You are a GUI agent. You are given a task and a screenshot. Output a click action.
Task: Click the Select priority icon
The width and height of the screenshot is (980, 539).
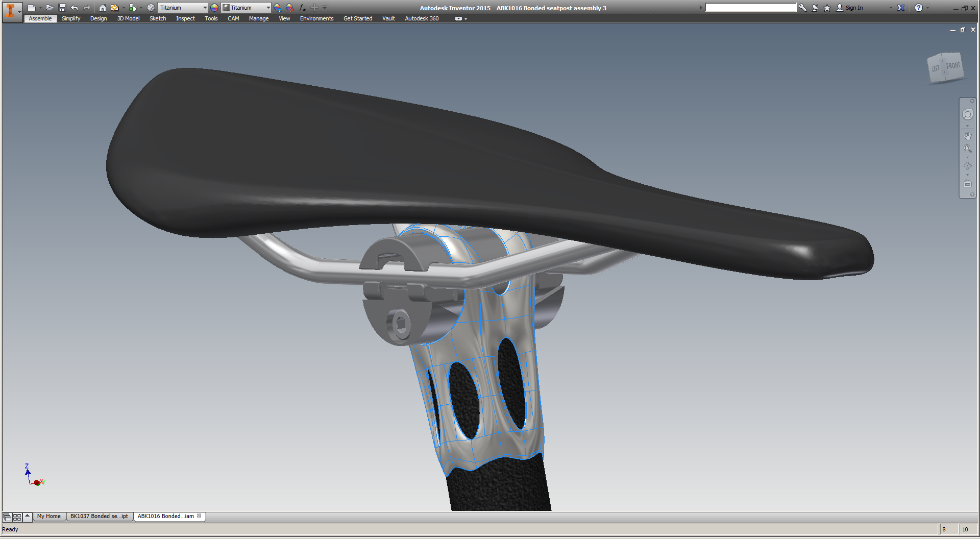(x=133, y=8)
